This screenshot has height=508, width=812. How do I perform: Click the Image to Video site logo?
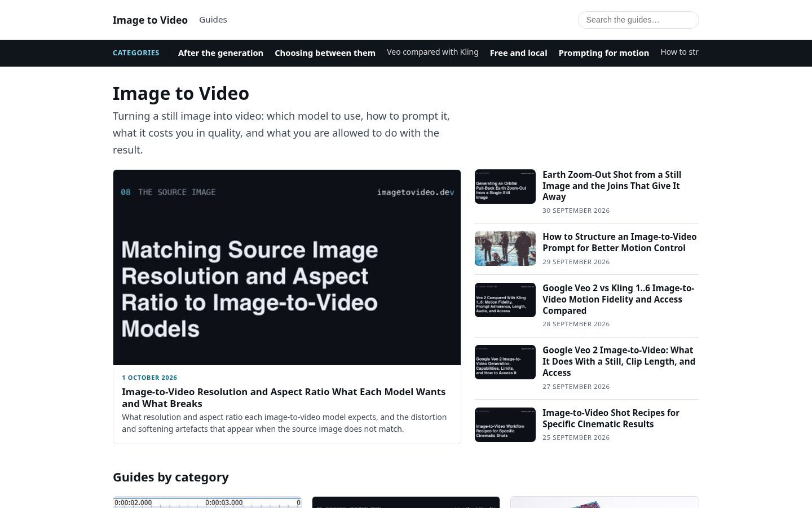(x=150, y=20)
